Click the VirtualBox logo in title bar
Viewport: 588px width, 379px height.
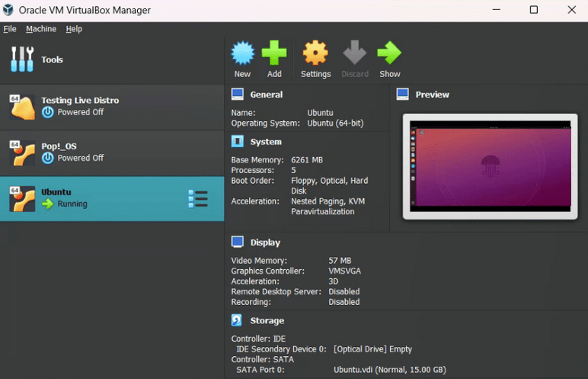pos(8,10)
